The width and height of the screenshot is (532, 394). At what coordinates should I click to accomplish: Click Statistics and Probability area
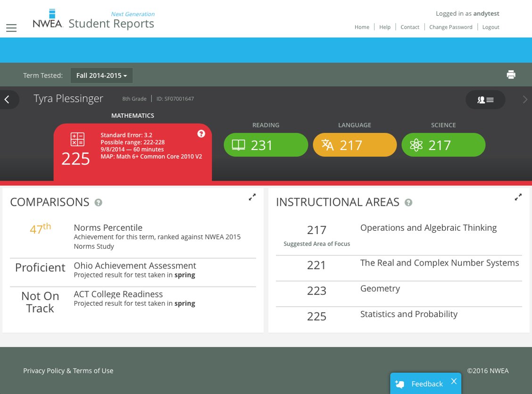coord(408,314)
